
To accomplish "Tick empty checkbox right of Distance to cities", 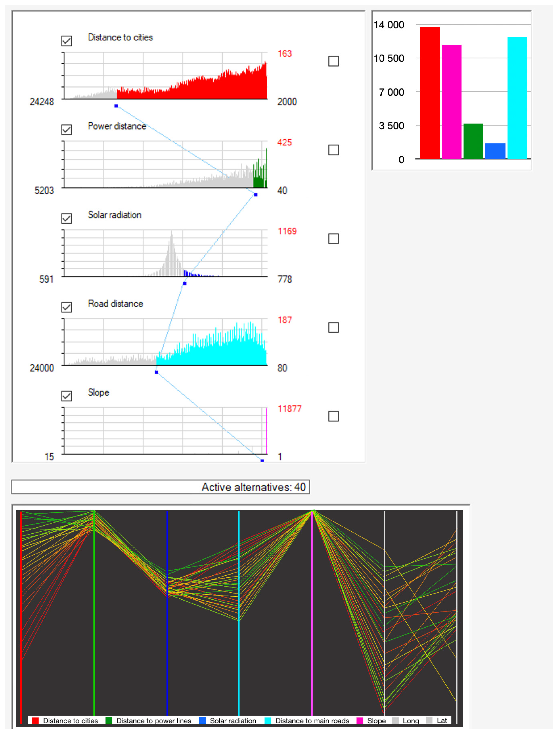I will point(334,61).
